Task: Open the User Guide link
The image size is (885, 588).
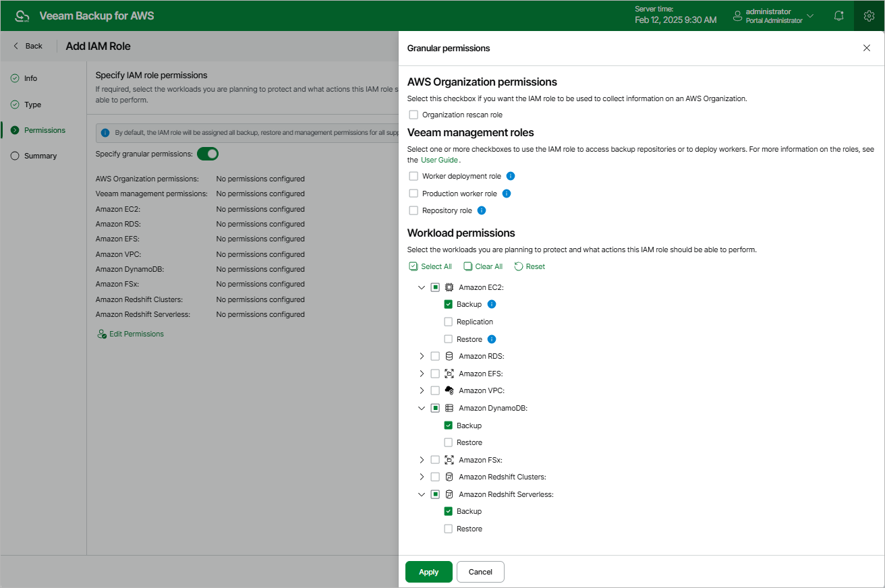Action: (x=439, y=160)
